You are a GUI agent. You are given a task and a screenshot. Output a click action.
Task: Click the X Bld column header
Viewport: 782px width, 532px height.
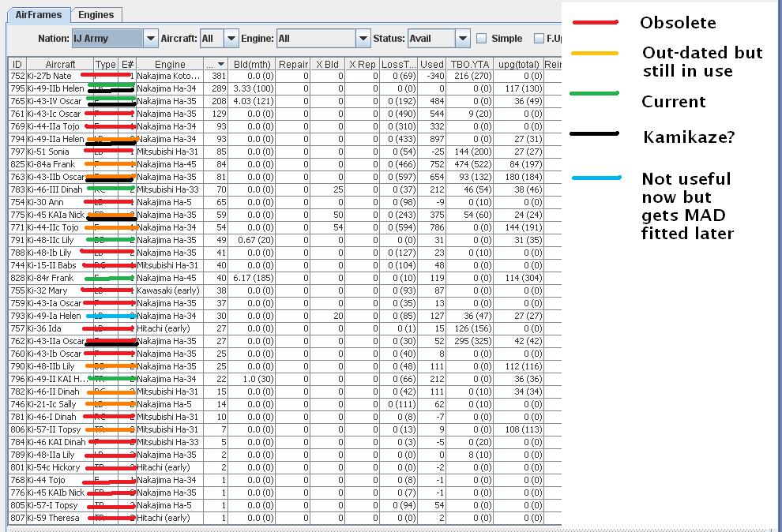[327, 64]
